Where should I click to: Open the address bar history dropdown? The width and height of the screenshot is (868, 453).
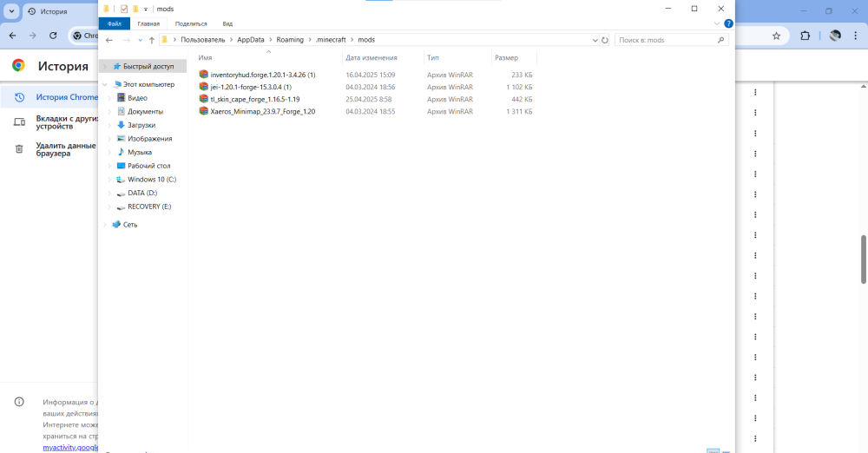(595, 40)
